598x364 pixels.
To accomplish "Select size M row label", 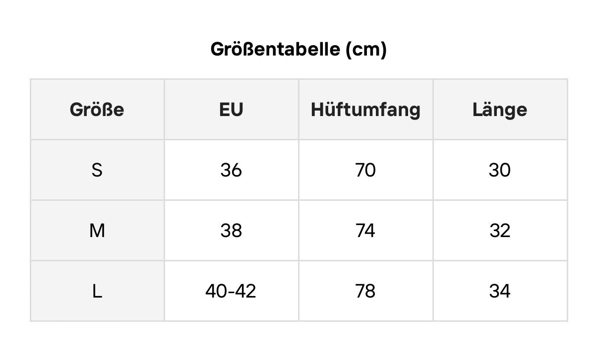I will pyautogui.click(x=97, y=231).
